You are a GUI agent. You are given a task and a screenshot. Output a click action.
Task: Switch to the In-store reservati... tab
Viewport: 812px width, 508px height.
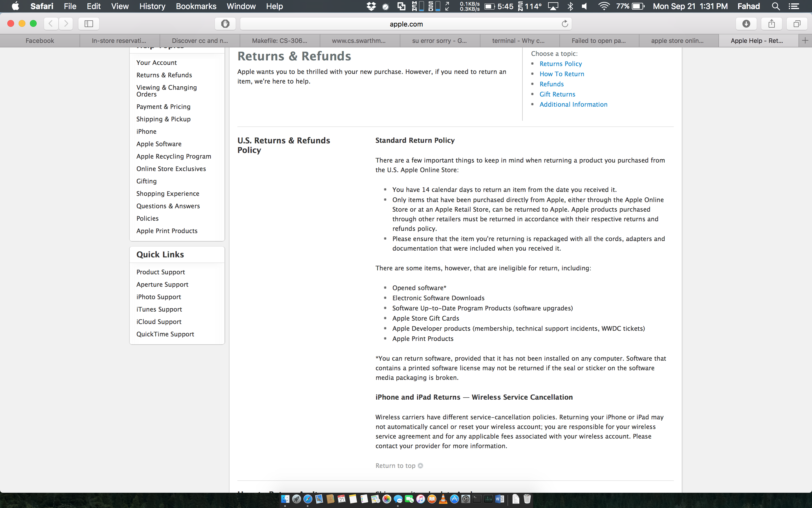[x=119, y=41]
